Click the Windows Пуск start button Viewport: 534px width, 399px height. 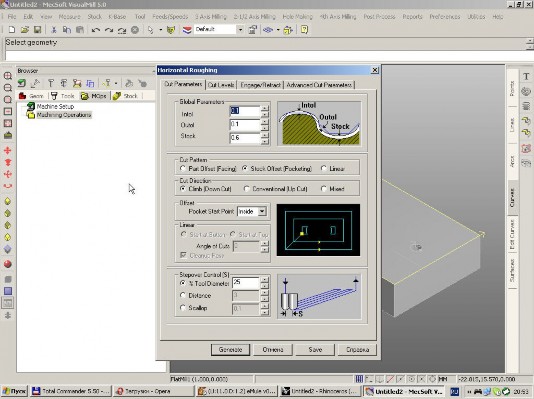point(14,392)
